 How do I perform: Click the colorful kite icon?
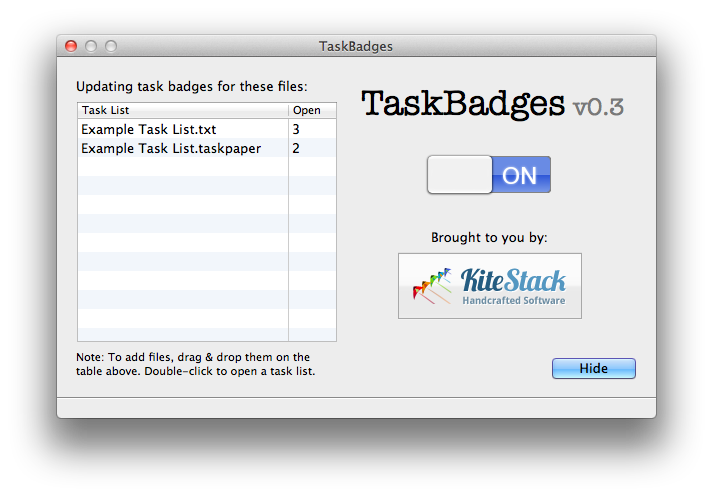432,286
